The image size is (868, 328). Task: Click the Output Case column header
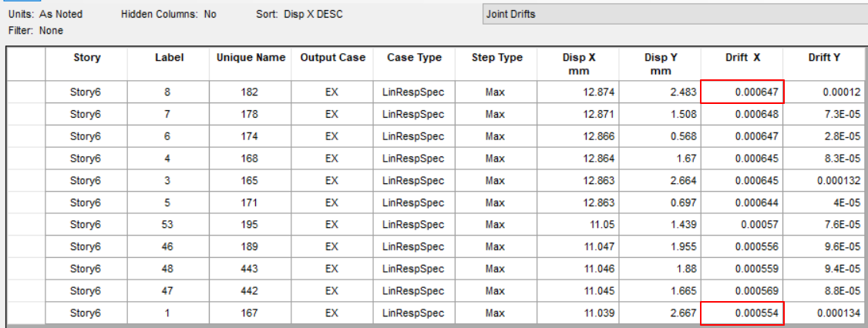331,58
